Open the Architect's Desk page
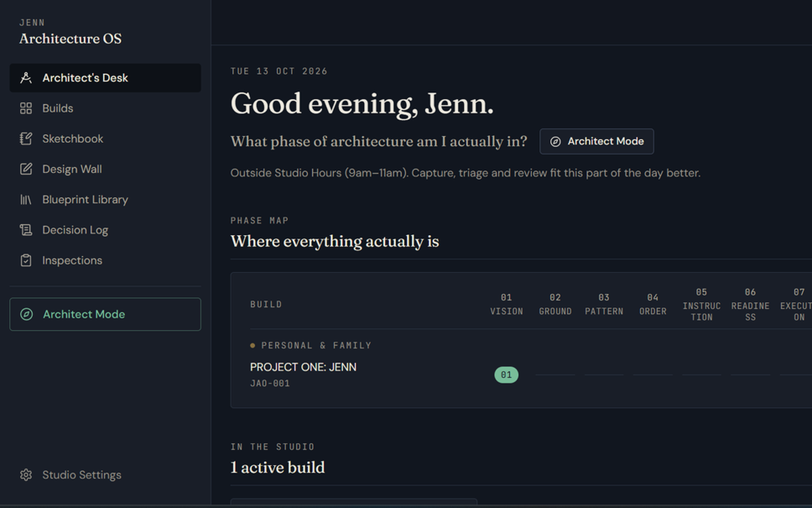The image size is (812, 508). tap(105, 78)
